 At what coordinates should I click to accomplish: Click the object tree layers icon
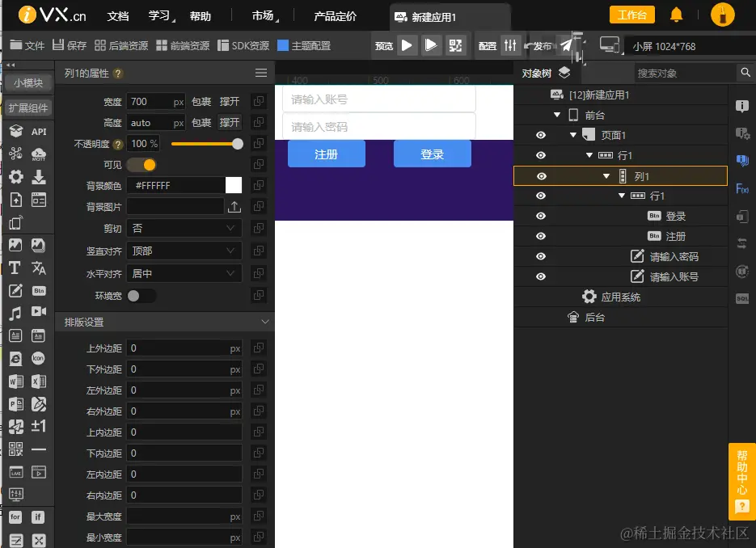click(564, 73)
